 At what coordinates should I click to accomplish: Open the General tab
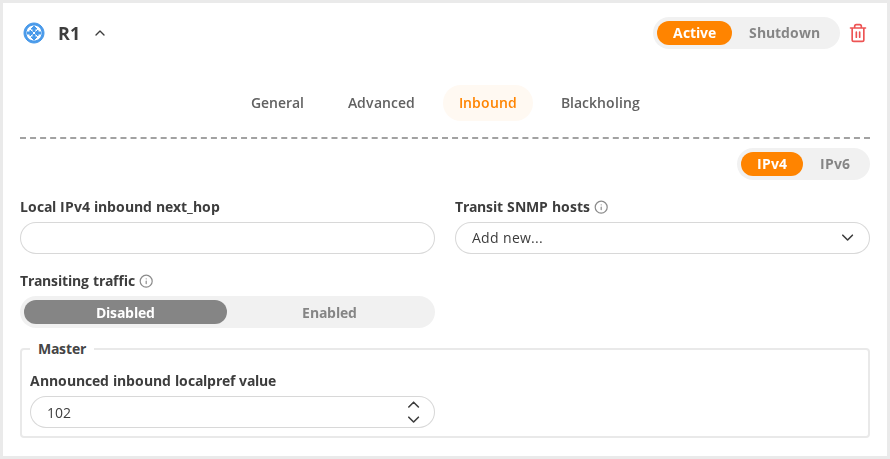(278, 103)
